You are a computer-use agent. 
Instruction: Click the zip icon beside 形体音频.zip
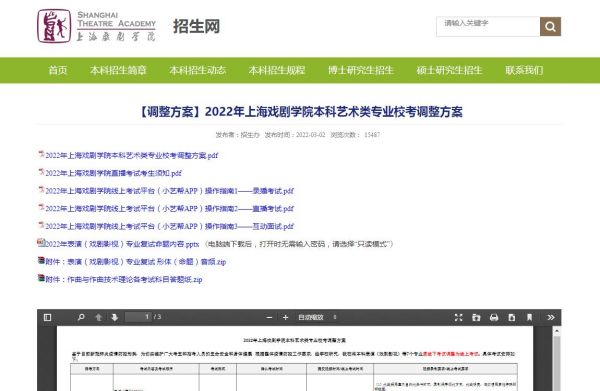tap(41, 260)
